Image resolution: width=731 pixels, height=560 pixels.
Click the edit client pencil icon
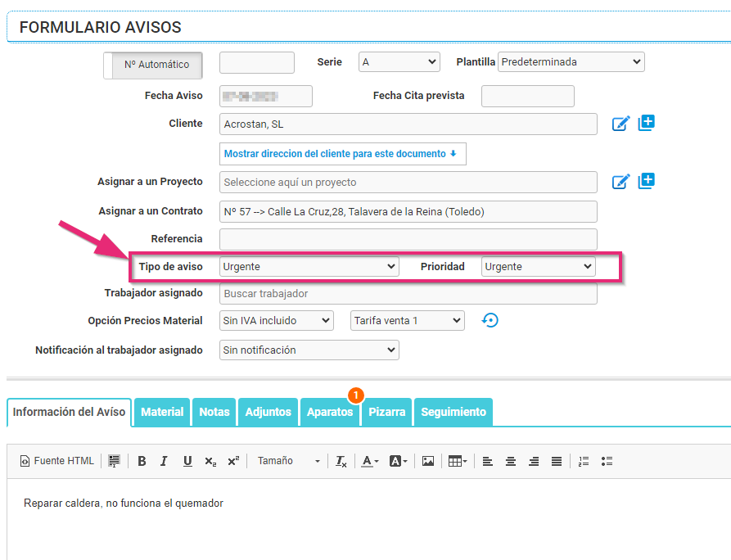point(621,124)
